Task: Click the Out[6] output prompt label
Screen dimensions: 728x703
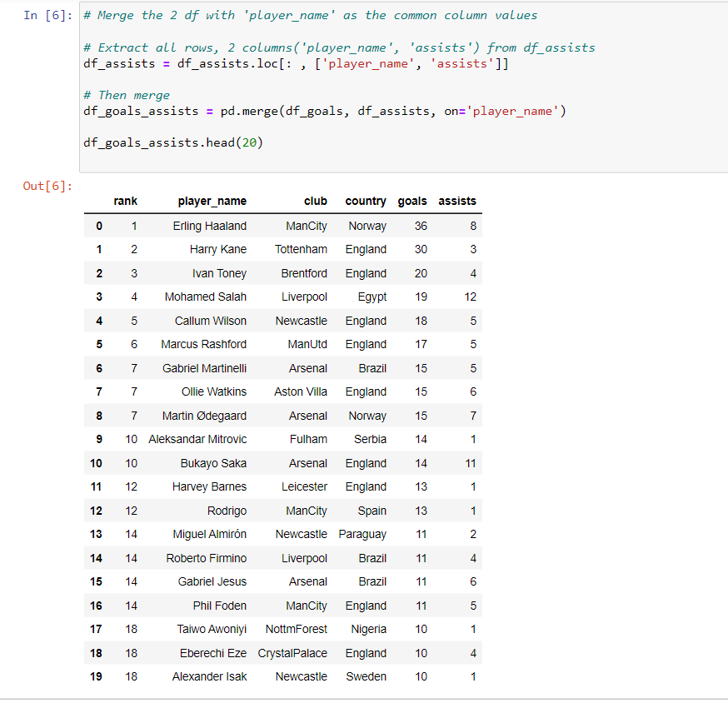Action: point(47,186)
